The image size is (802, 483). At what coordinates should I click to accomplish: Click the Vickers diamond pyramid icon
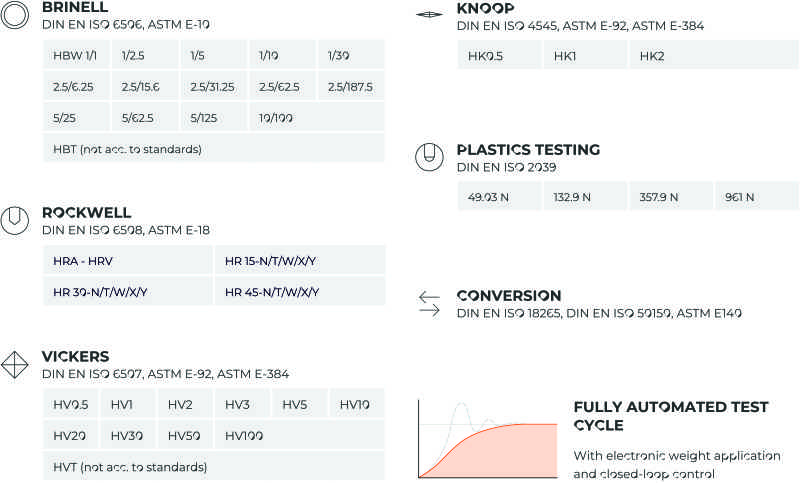coord(14,365)
